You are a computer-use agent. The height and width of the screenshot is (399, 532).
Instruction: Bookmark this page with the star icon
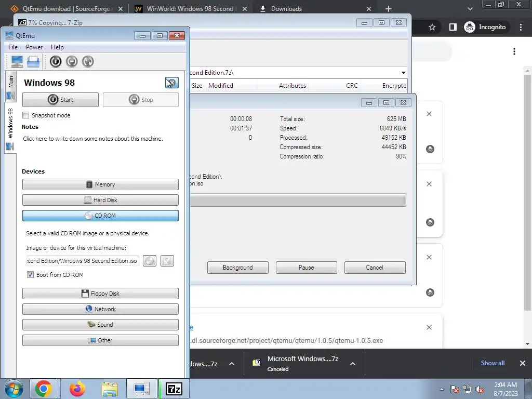pos(432,27)
